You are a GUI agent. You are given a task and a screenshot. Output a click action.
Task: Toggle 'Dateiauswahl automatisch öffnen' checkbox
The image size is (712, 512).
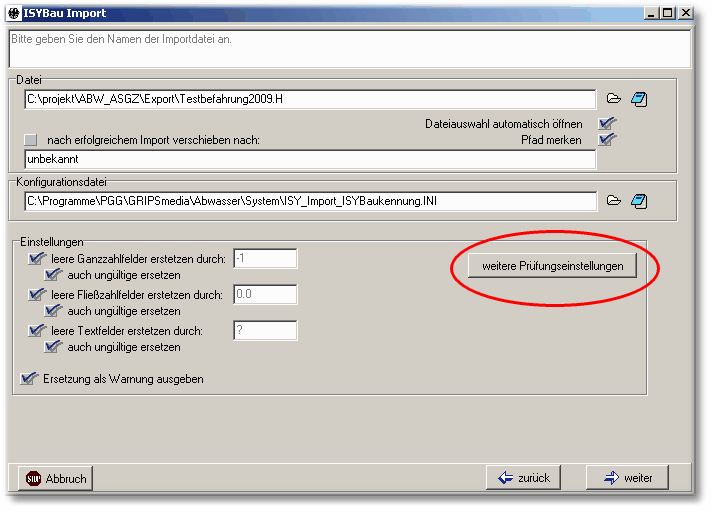tap(606, 123)
